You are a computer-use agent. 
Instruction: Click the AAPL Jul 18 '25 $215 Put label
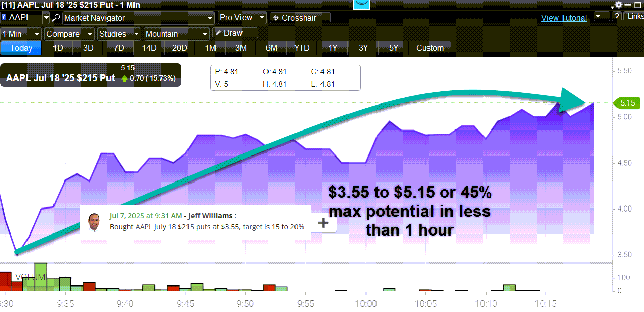(60, 78)
